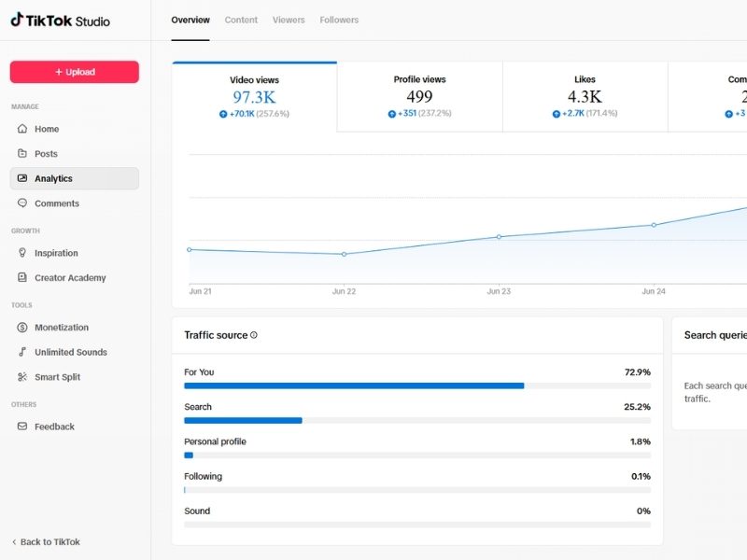Click the Likes up-arrow icon
747x560 pixels.
pyautogui.click(x=556, y=114)
